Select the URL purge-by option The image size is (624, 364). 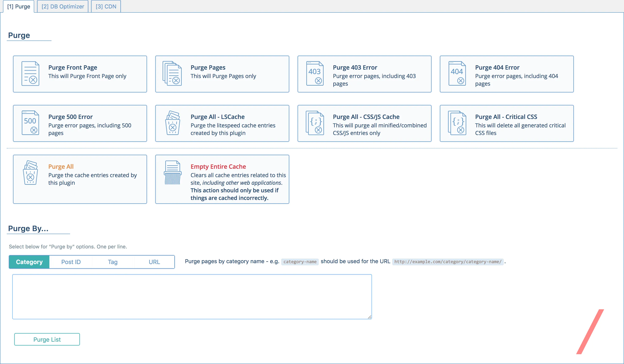tap(154, 262)
